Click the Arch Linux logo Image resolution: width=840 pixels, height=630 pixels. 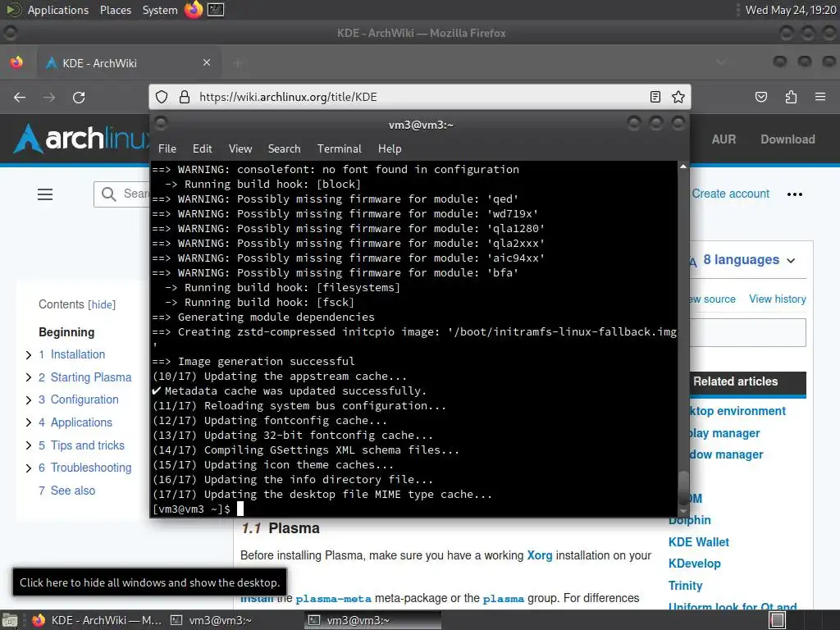[80, 139]
